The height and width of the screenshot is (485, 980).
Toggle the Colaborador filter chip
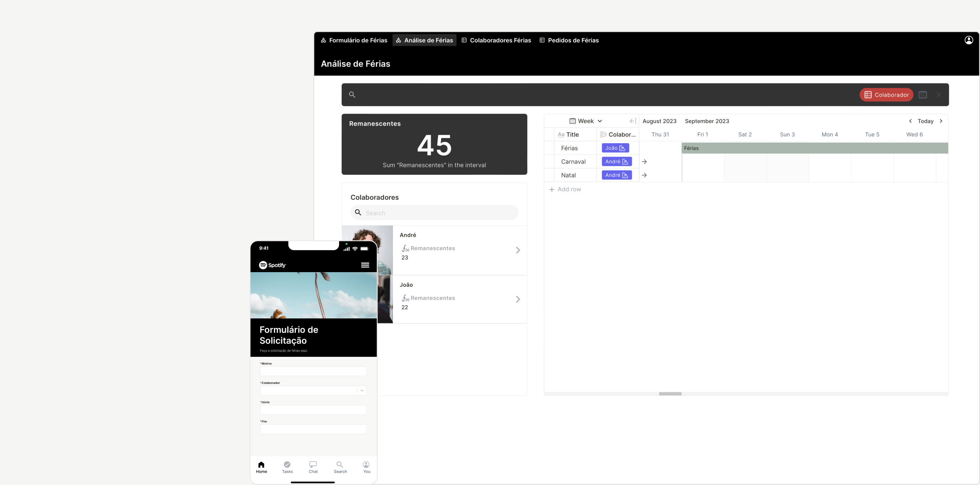click(886, 95)
